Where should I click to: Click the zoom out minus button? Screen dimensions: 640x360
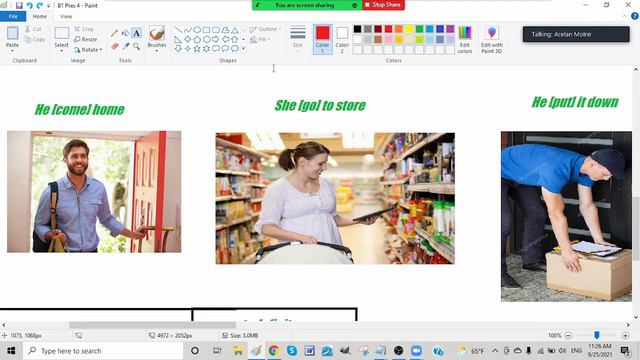568,336
